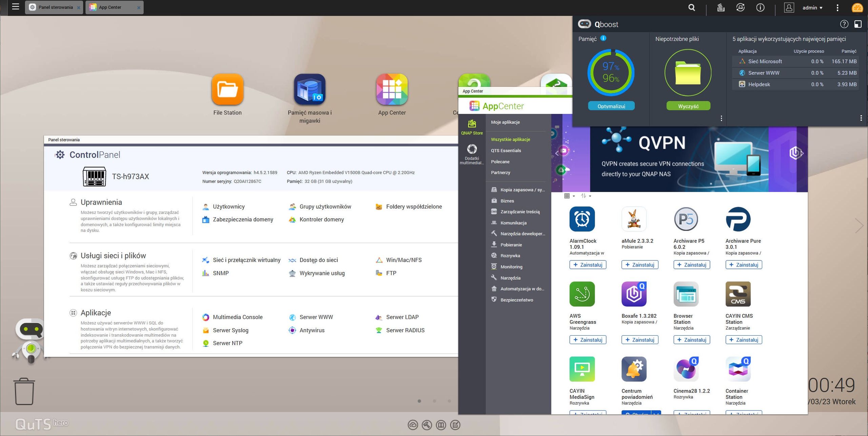Go to next desktop page arrow

point(859,225)
